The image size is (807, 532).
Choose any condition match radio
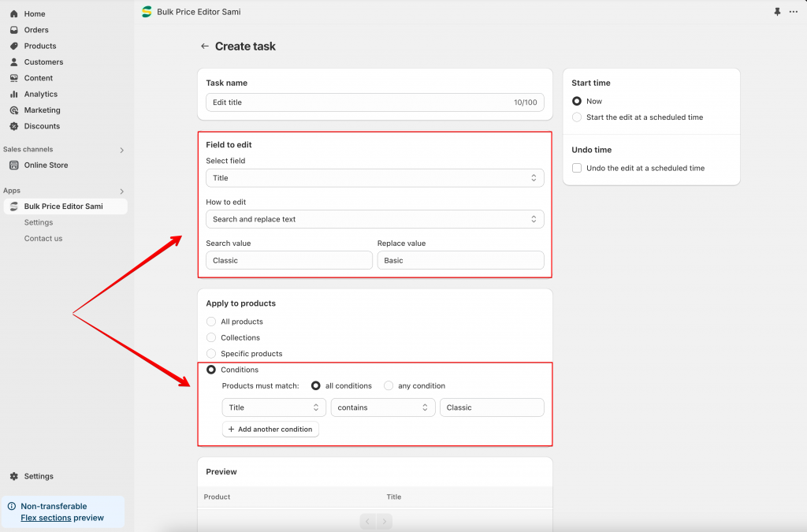coord(389,386)
